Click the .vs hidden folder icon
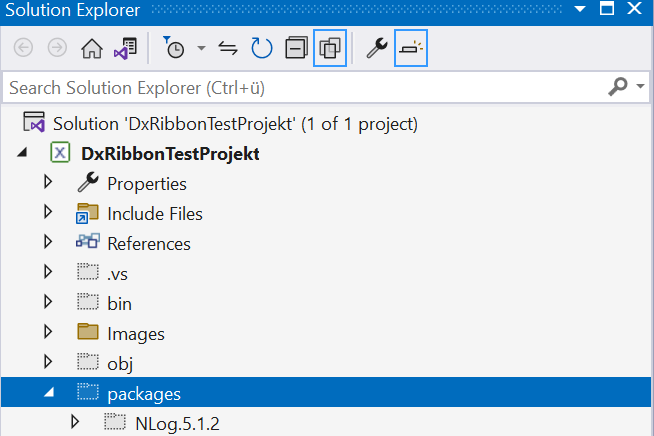 coord(88,272)
